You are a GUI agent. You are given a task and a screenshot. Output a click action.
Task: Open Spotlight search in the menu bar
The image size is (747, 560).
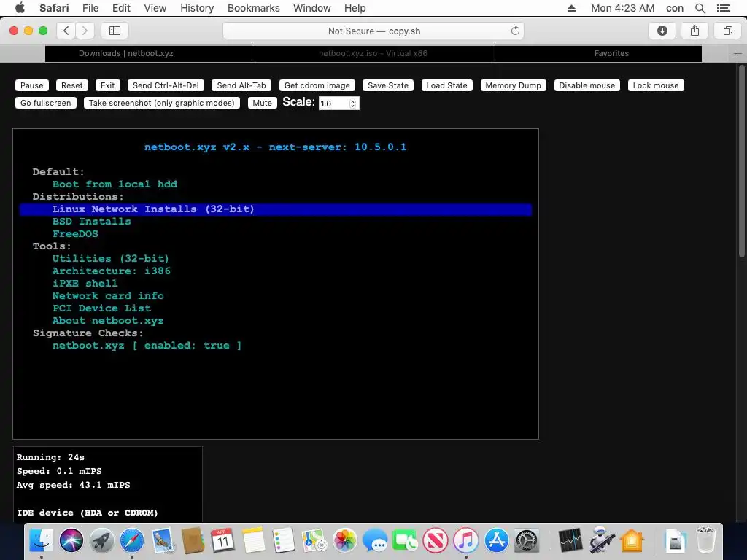click(700, 8)
